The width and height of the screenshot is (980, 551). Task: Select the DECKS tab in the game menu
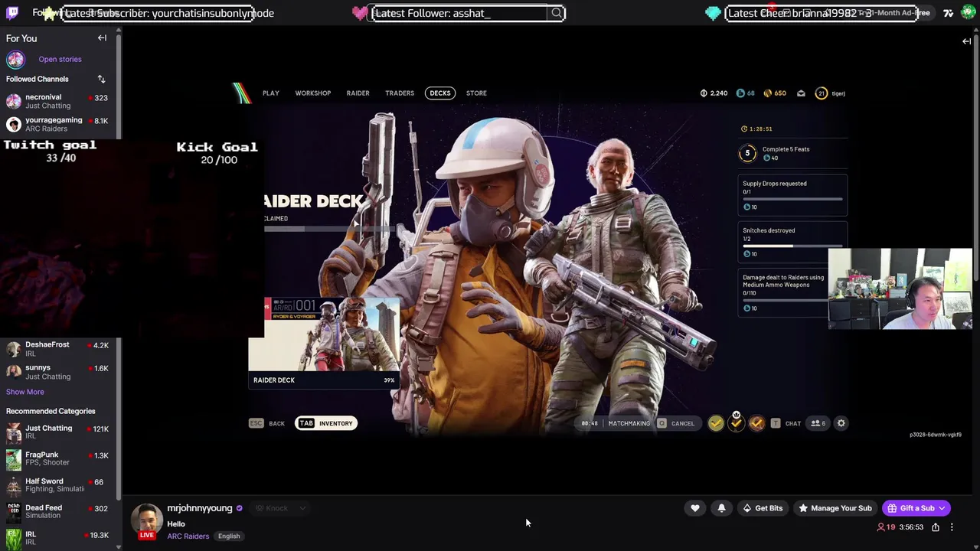440,93
